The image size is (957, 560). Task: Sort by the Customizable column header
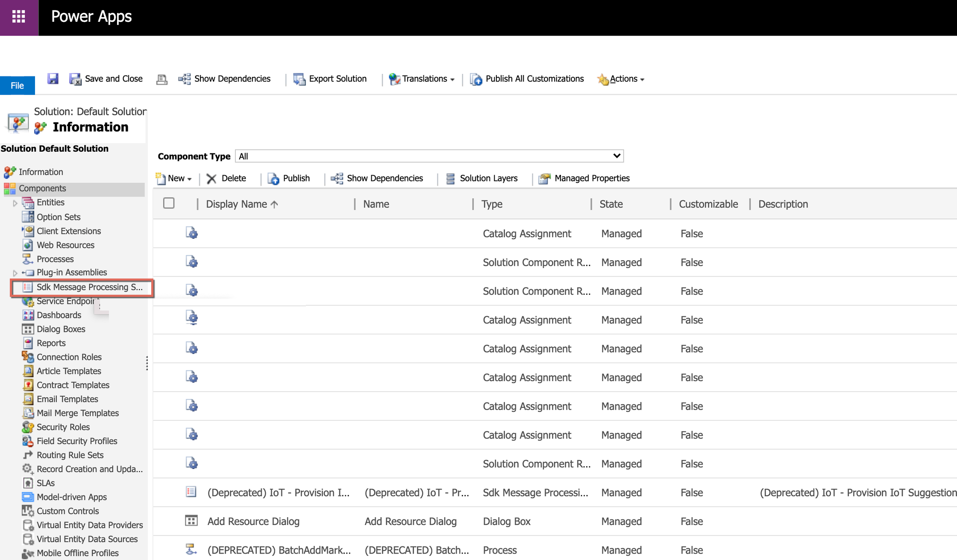click(x=708, y=204)
